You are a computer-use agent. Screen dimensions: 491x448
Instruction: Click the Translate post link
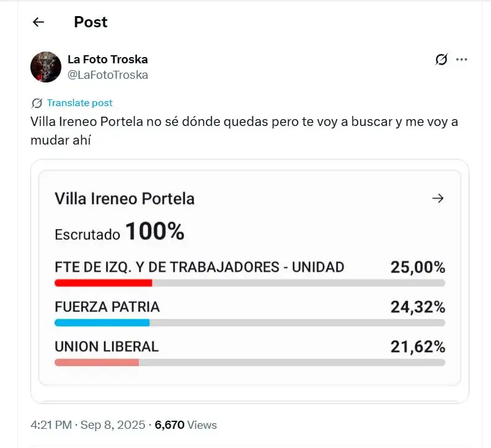pyautogui.click(x=79, y=103)
